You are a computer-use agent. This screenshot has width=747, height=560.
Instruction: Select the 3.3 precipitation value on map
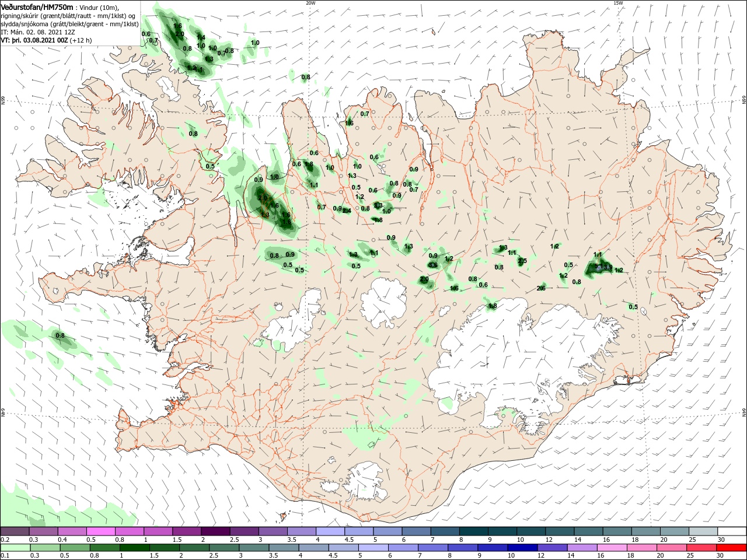pos(378,205)
